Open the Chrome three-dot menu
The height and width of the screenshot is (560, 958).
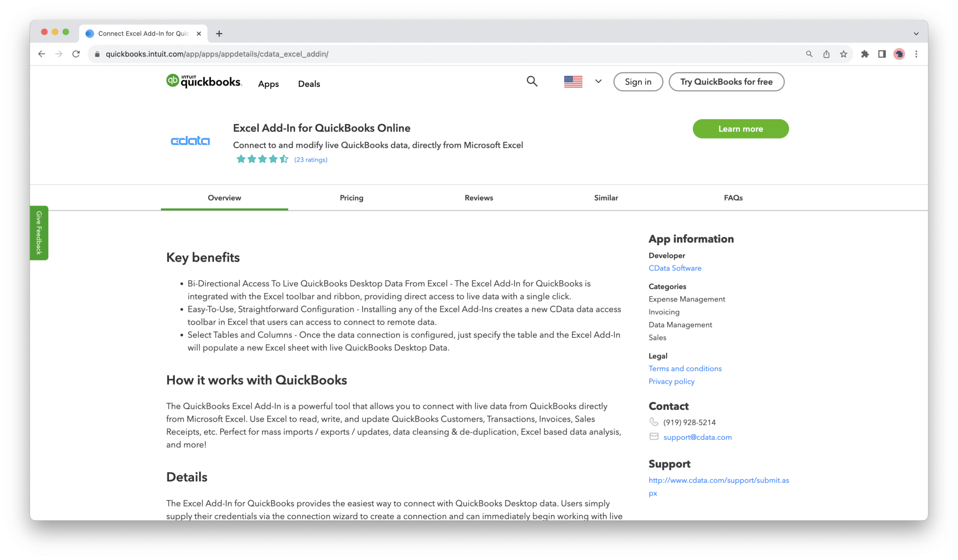pyautogui.click(x=916, y=54)
